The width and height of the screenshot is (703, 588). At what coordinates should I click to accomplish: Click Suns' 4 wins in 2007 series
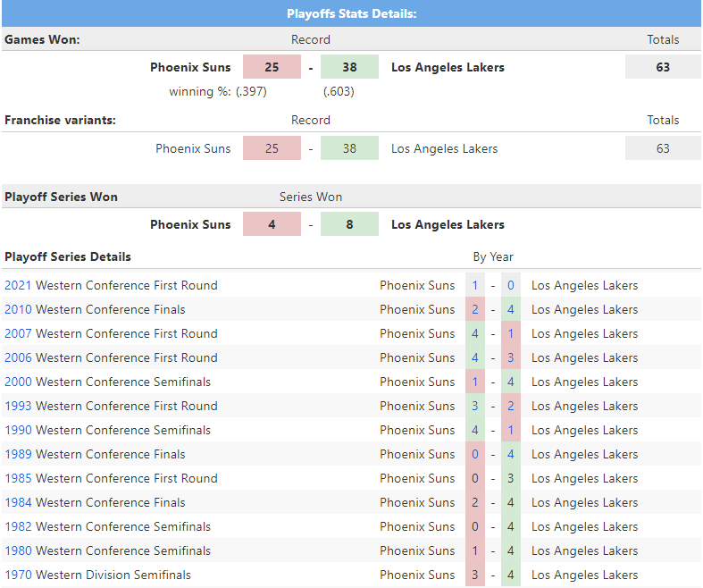pos(475,334)
